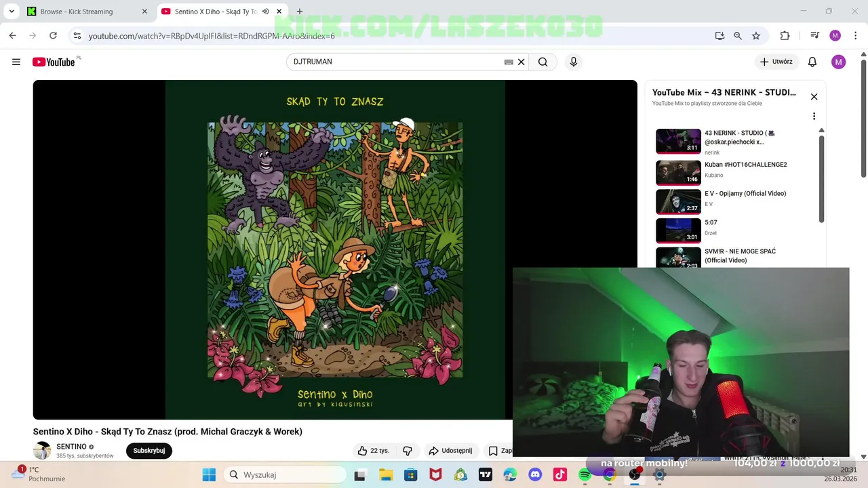This screenshot has width=868, height=488.
Task: Select the 5:07 track by Orzeł
Action: [x=736, y=230]
